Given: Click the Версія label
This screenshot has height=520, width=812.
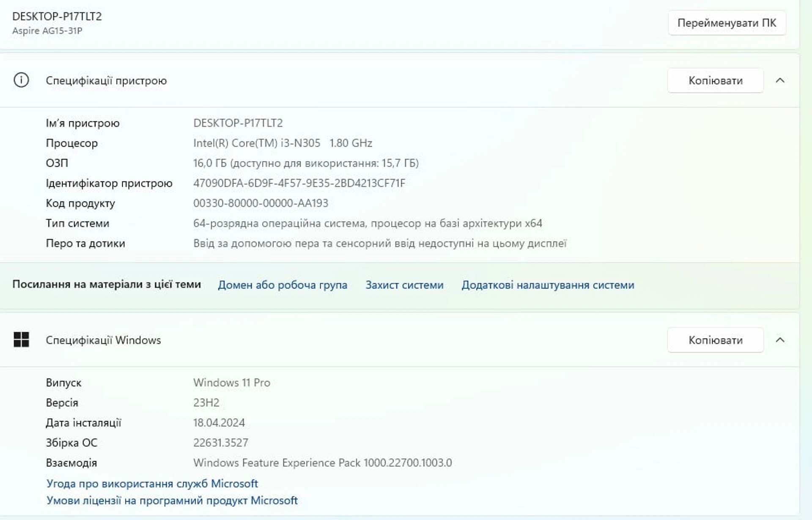Looking at the screenshot, I should pos(62,402).
